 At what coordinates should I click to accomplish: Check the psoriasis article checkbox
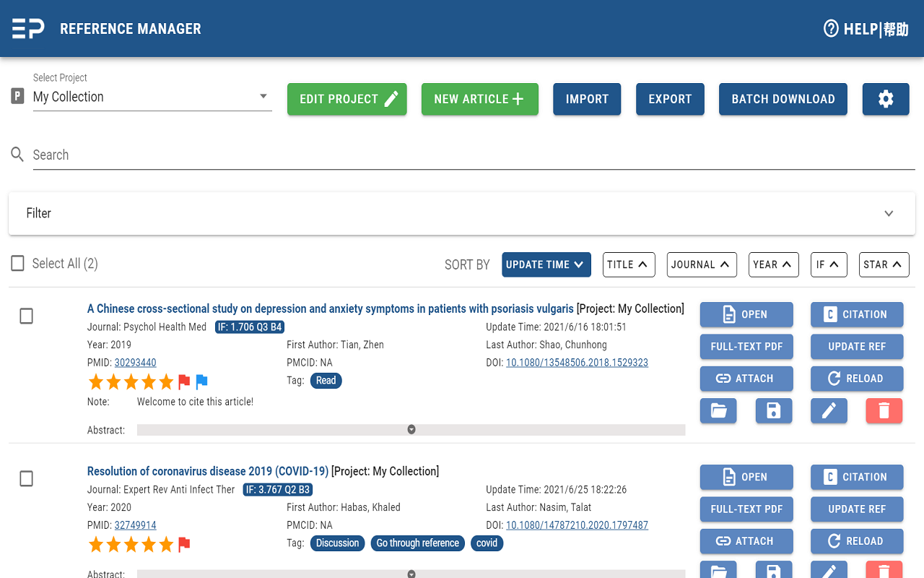tap(26, 316)
